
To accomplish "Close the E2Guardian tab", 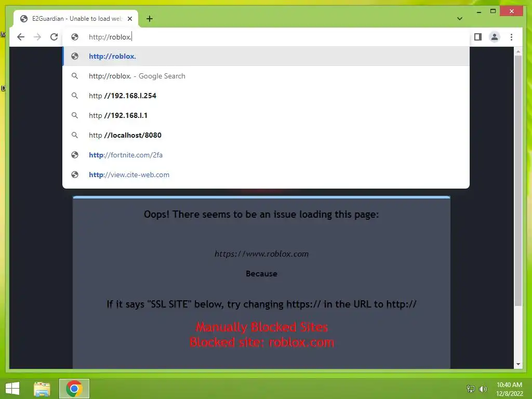I will click(x=129, y=19).
